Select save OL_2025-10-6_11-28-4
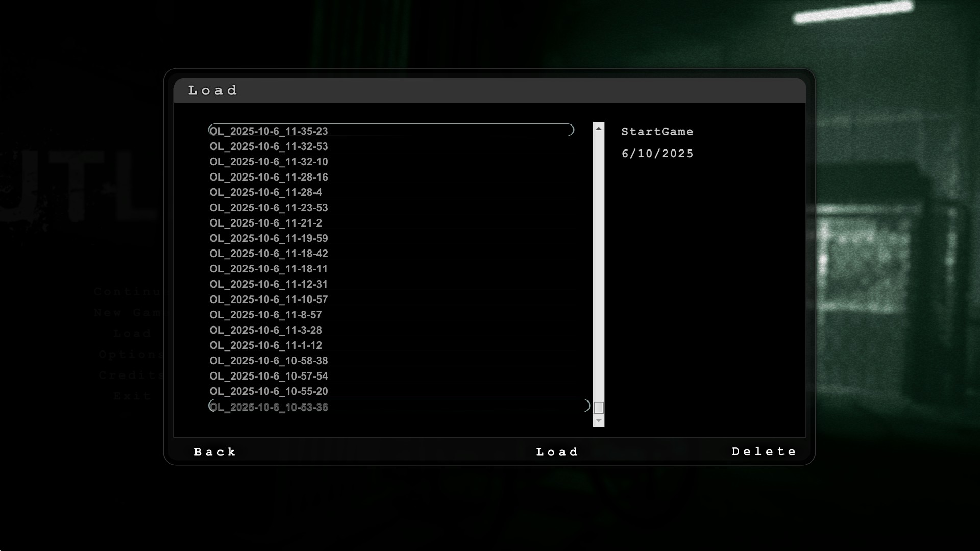The height and width of the screenshot is (551, 980). point(265,192)
